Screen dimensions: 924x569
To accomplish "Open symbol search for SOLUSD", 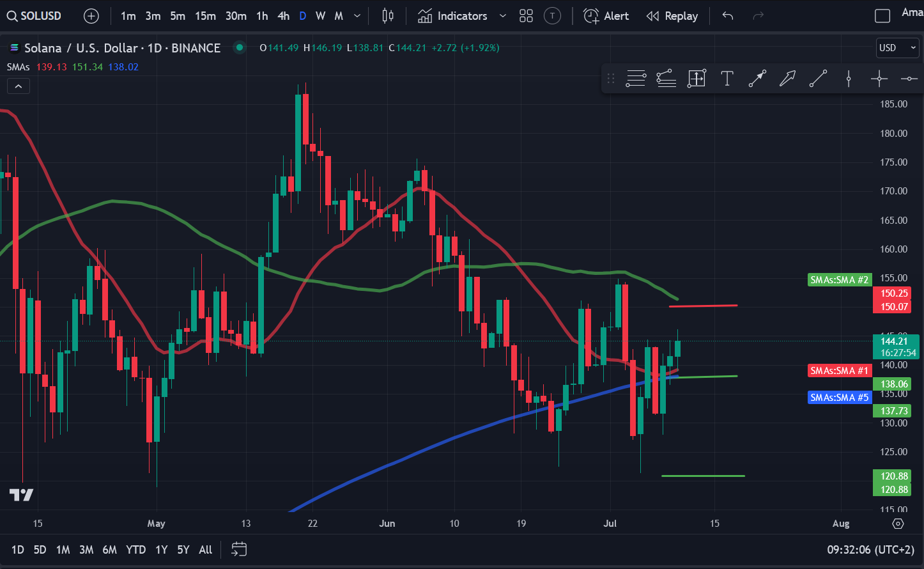I will click(35, 16).
